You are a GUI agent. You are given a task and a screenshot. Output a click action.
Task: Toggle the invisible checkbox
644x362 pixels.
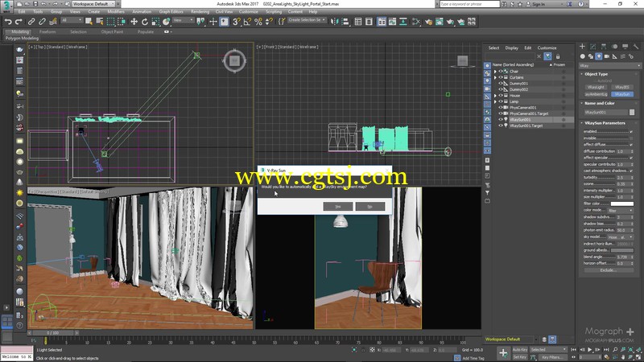[x=631, y=138]
